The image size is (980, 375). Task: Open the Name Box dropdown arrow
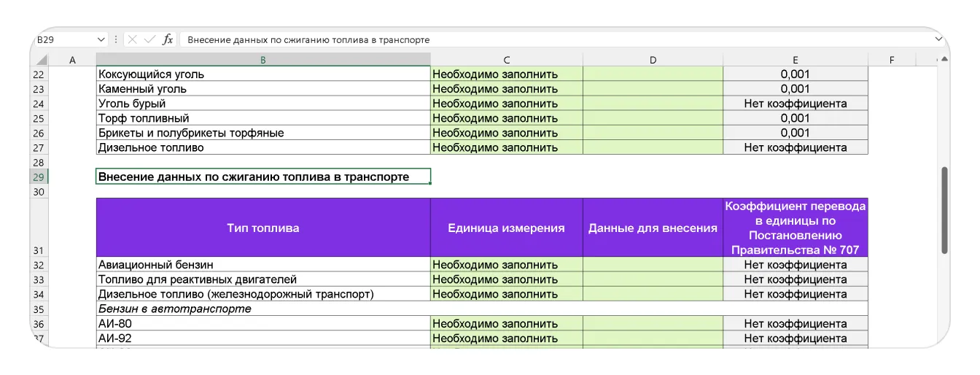click(101, 39)
